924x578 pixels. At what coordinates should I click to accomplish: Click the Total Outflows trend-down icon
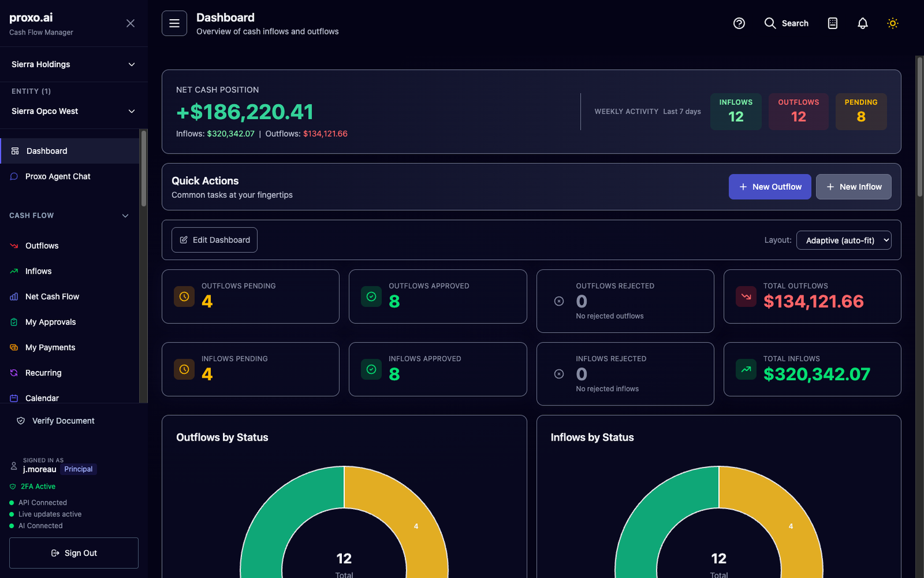click(746, 296)
